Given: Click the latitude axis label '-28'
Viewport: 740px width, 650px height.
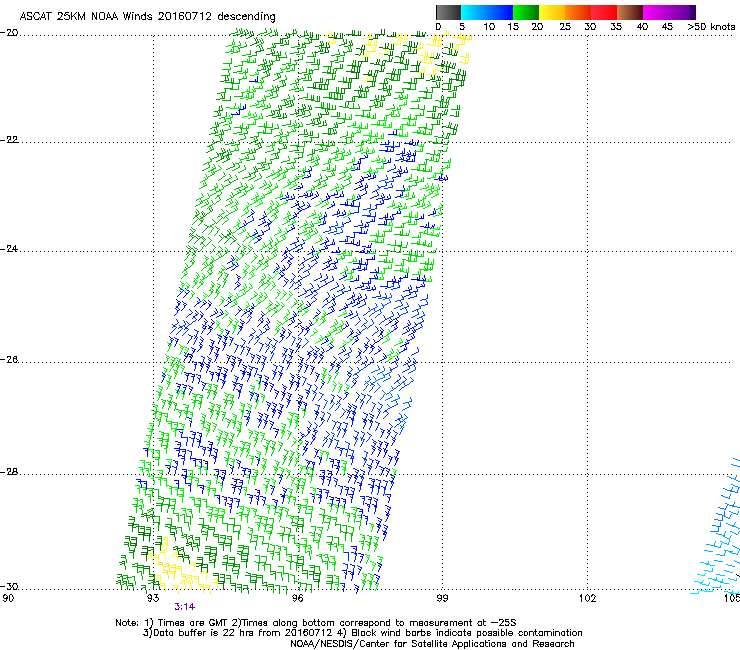Looking at the screenshot, I should pos(9,472).
